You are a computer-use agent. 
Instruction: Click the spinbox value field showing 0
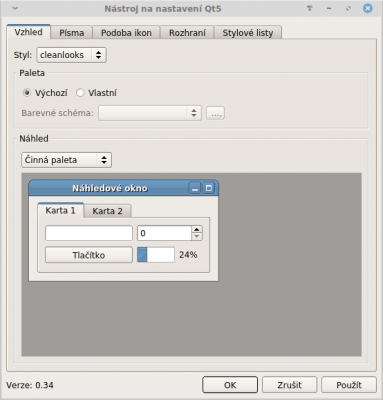click(x=164, y=233)
